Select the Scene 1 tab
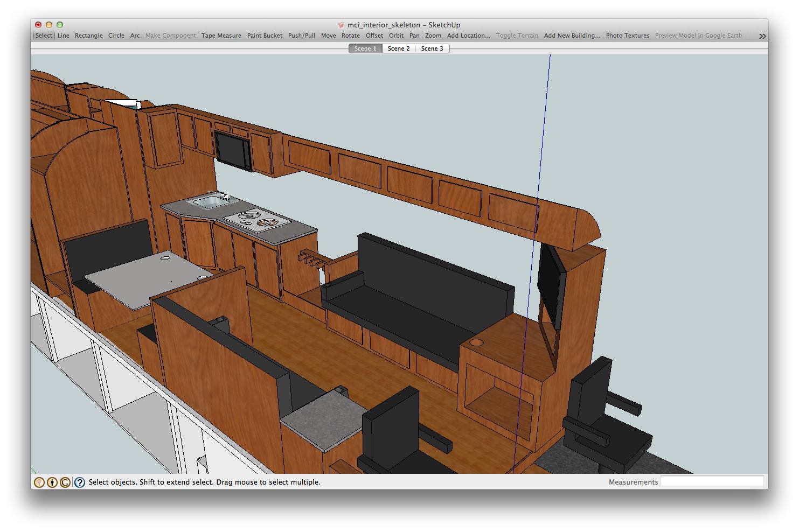This screenshot has width=799, height=532. pyautogui.click(x=365, y=48)
